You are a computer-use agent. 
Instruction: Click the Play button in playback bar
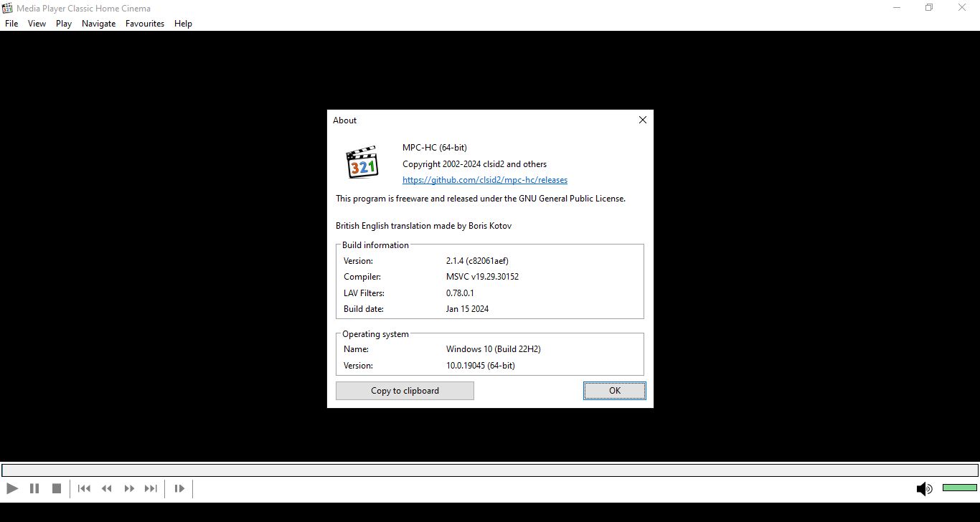point(12,488)
